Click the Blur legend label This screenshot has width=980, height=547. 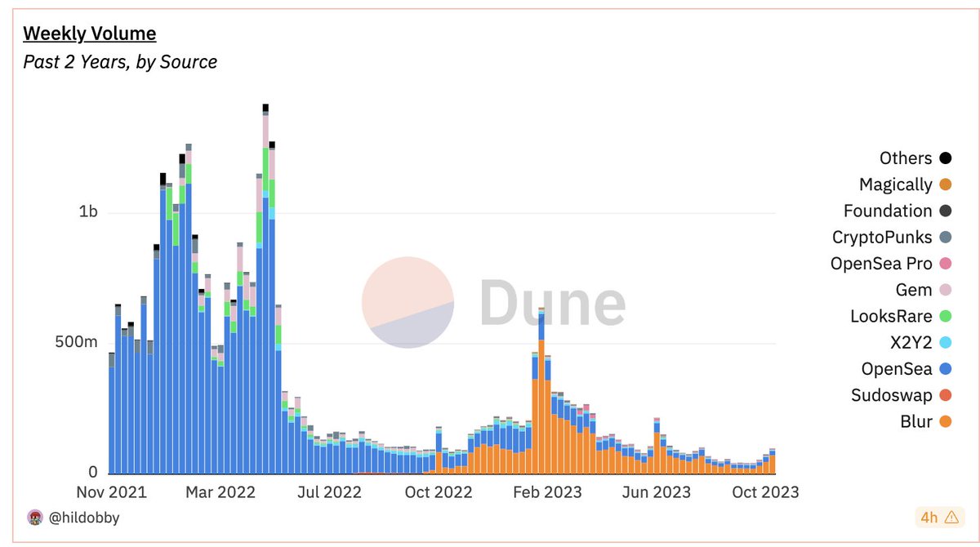(x=916, y=421)
